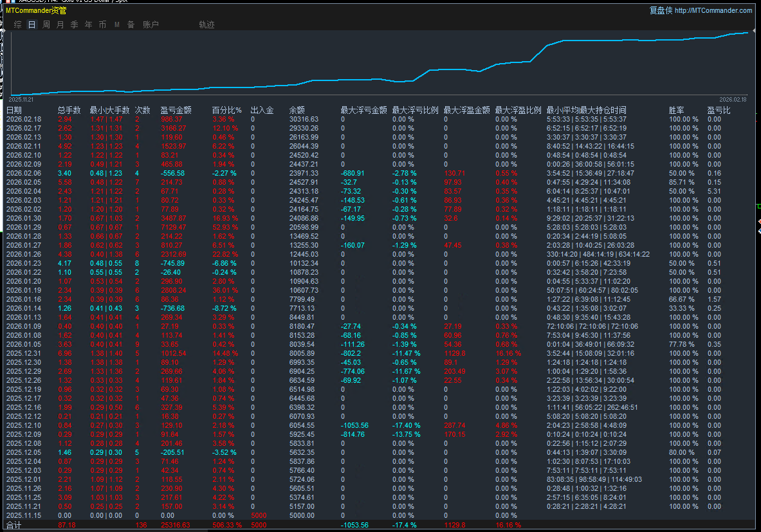
Task: Click the 合计 totals row label
Action: pos(14,525)
